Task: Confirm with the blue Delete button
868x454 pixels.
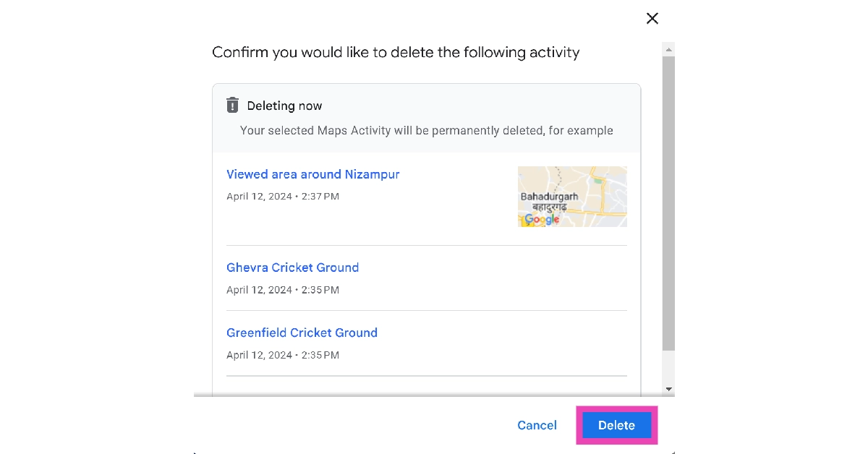Action: 616,425
